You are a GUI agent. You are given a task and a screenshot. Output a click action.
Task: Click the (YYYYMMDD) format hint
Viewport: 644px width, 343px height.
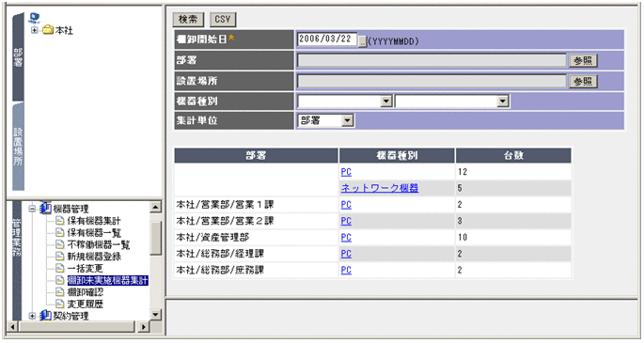[394, 41]
